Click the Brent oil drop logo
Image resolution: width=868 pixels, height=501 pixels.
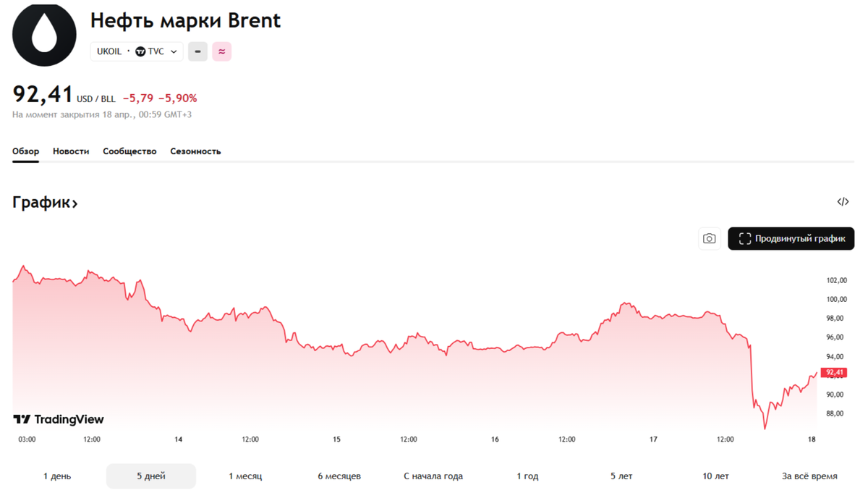44,35
